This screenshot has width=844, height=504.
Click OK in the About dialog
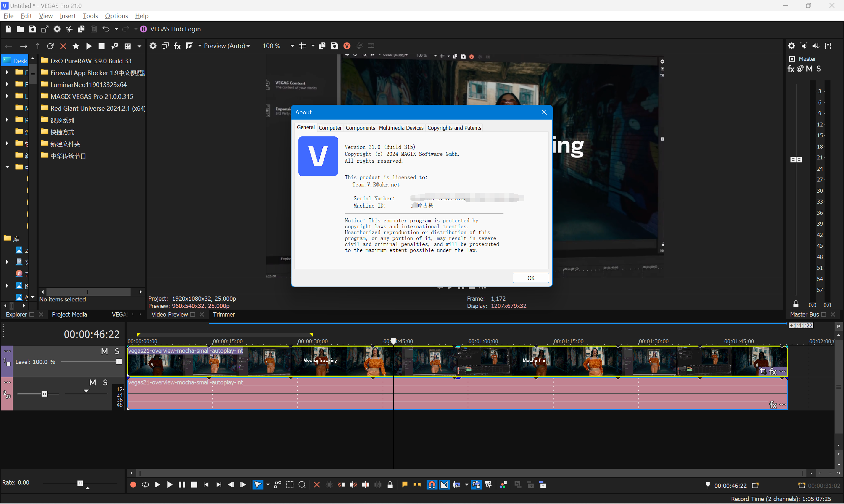(530, 278)
